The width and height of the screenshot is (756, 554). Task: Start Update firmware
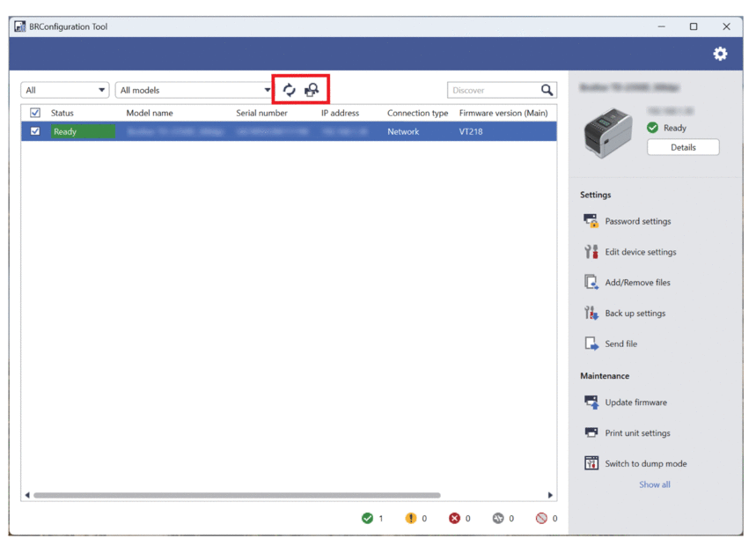[x=635, y=403]
